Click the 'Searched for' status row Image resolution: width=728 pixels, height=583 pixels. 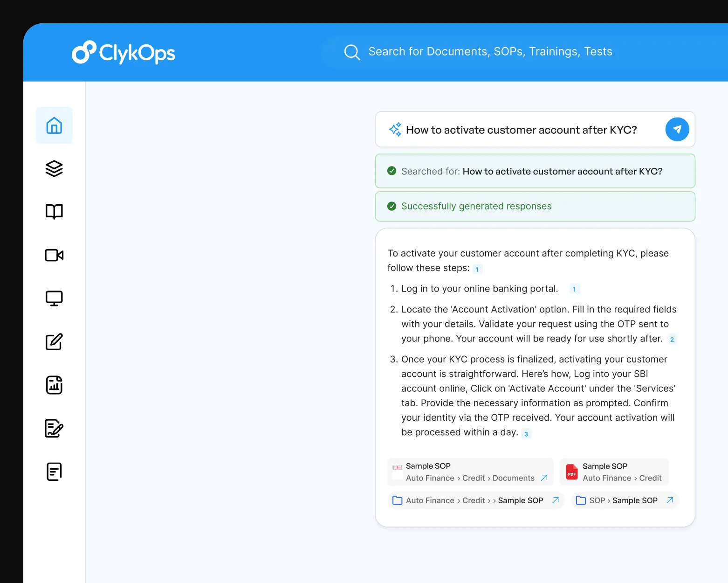pos(535,171)
